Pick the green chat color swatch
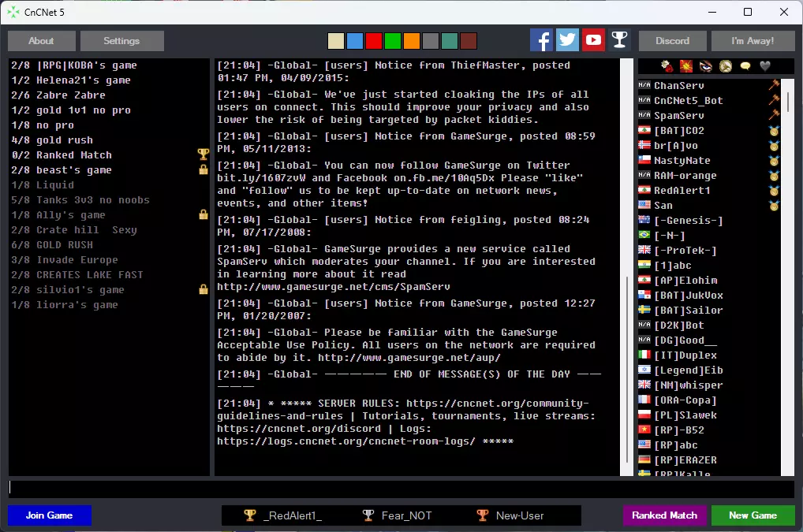 (x=393, y=41)
